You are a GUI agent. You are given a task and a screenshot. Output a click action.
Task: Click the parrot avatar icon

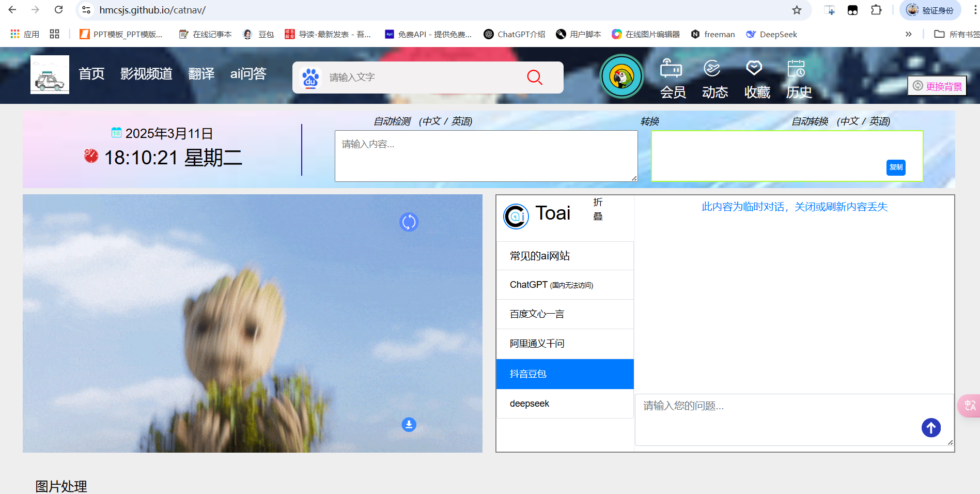click(621, 77)
